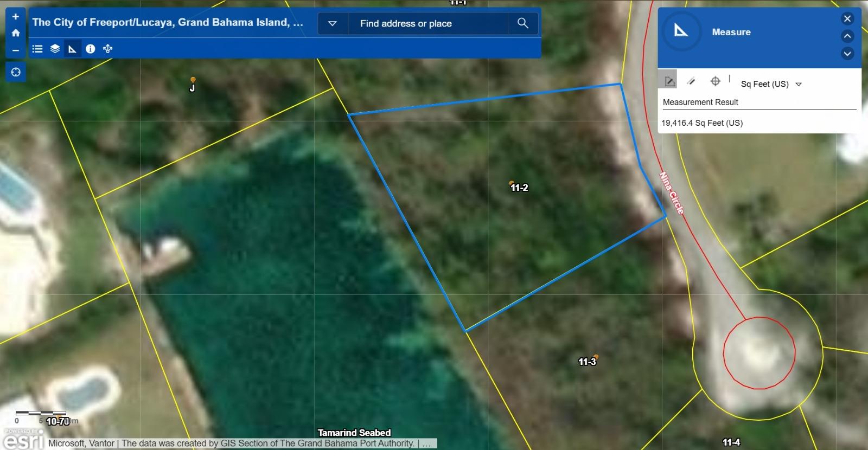Open the Legend list widget

tap(37, 49)
